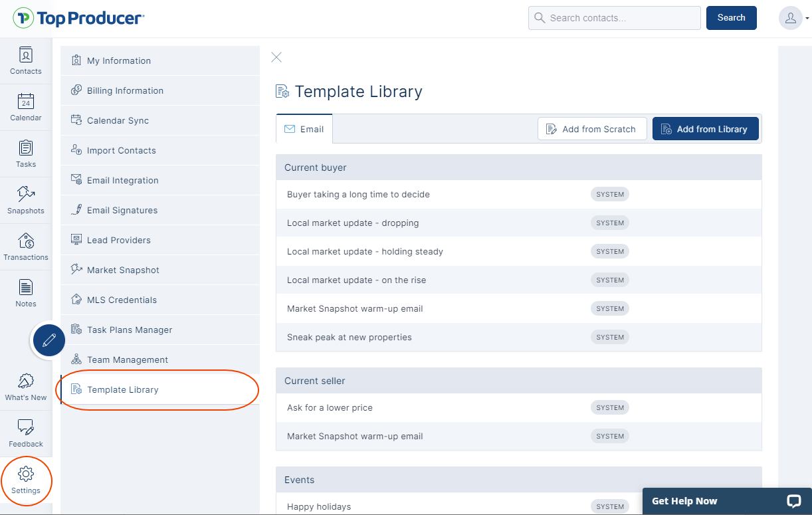Open Email Signatures settings
812x515 pixels.
tap(160, 210)
